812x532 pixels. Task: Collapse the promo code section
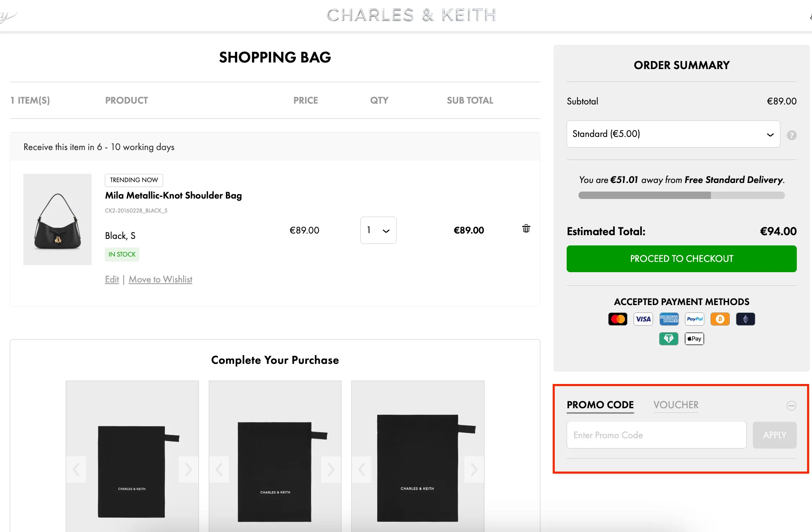point(791,405)
